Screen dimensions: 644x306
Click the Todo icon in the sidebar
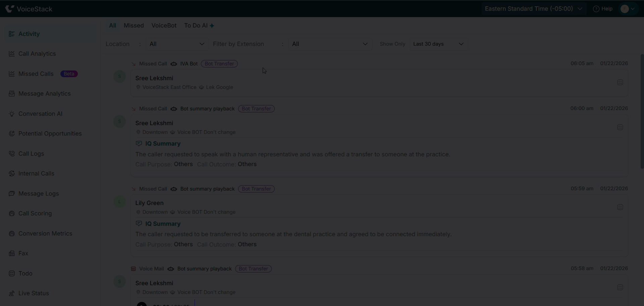12,273
